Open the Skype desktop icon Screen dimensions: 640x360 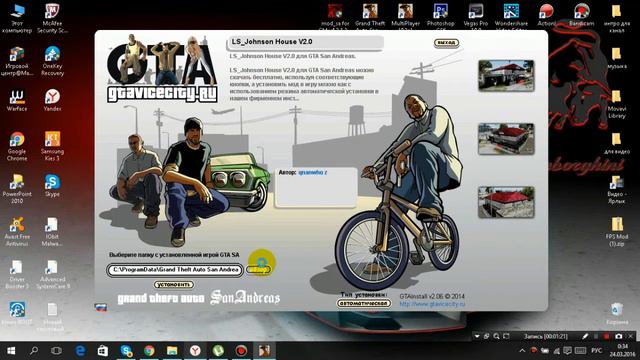point(52,186)
